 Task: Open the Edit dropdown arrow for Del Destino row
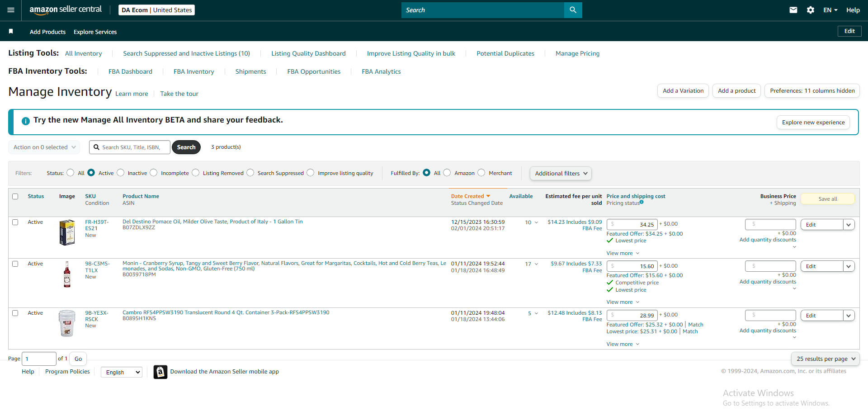coord(849,225)
